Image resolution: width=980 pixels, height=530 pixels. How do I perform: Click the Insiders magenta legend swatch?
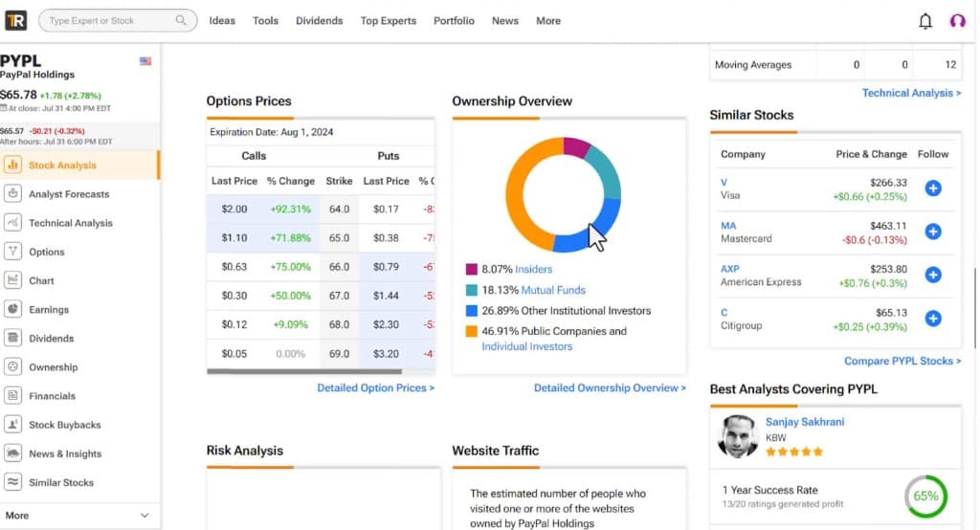(471, 270)
